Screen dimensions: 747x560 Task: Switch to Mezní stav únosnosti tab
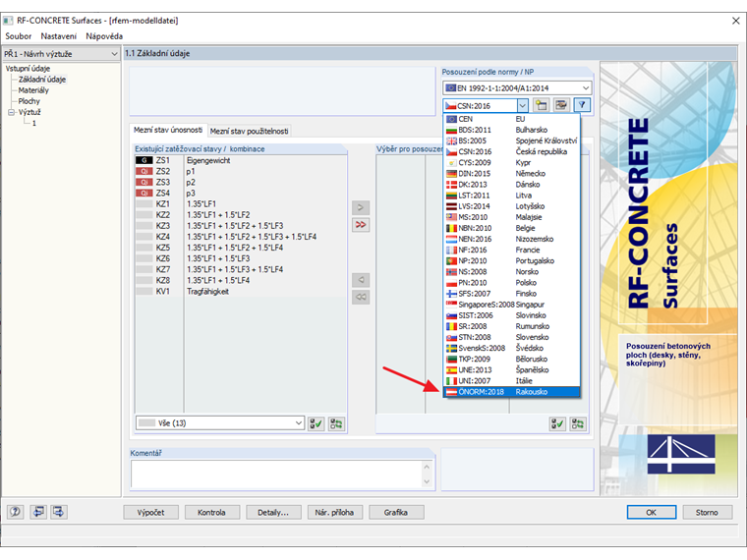point(168,130)
